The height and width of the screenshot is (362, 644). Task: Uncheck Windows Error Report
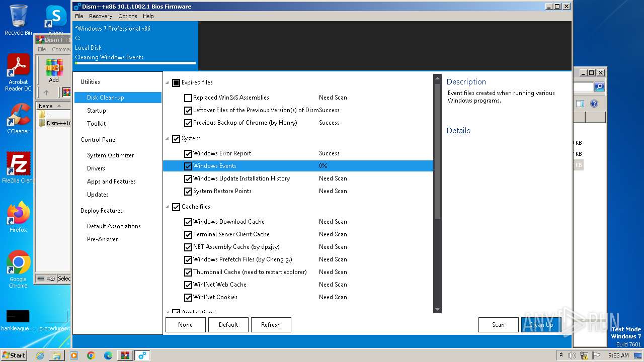pyautogui.click(x=188, y=154)
